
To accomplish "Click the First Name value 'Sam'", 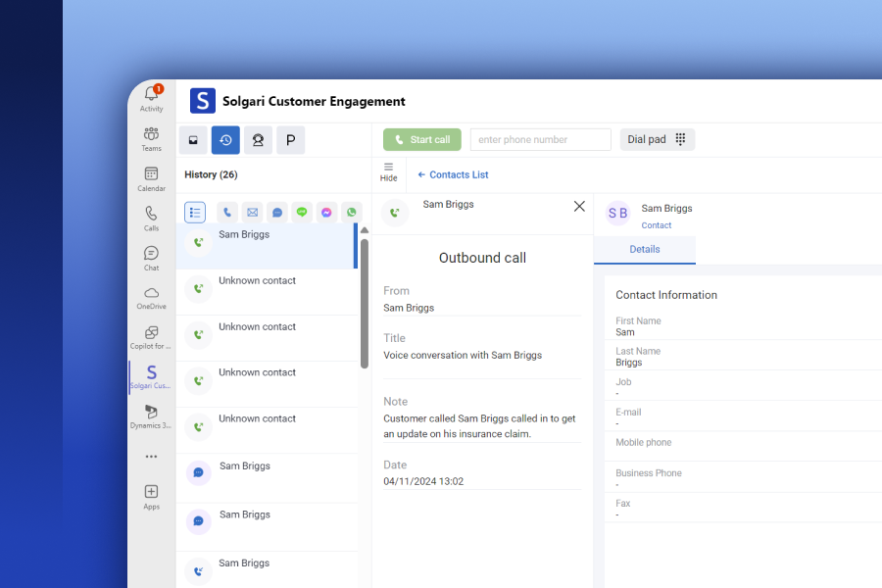I will pos(625,332).
